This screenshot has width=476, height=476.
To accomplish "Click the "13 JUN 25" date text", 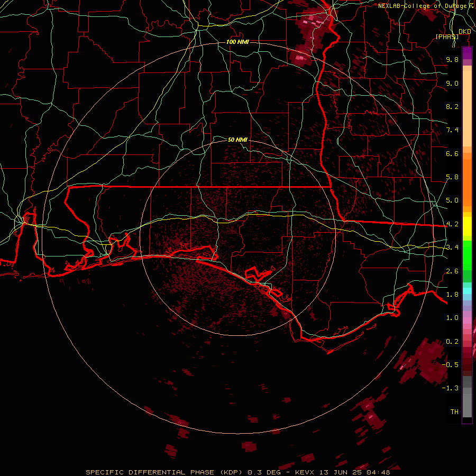I will (340, 472).
